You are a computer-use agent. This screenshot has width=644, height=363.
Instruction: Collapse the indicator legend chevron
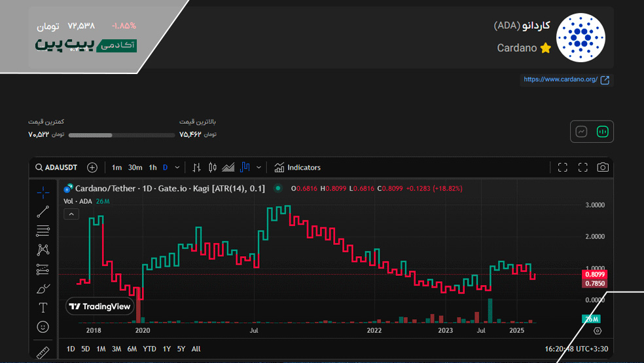click(x=69, y=214)
